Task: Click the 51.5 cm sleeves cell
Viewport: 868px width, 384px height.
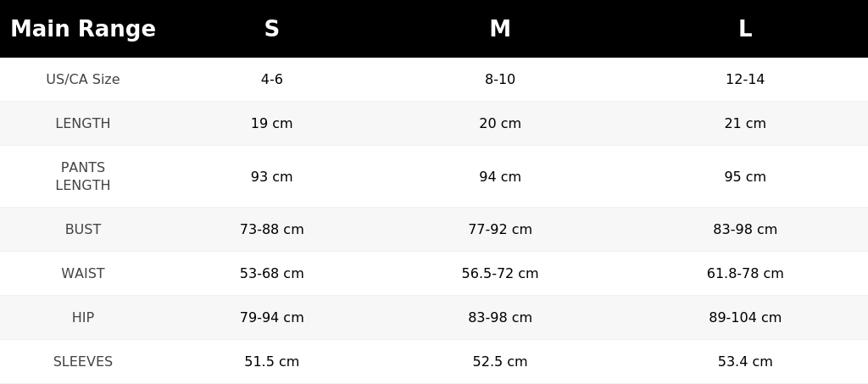Action: coord(272,361)
